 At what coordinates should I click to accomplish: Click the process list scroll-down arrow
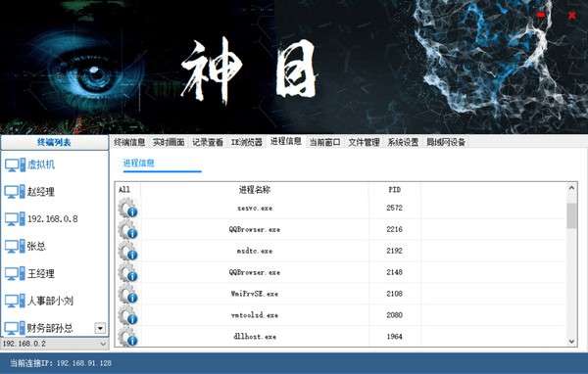(x=571, y=341)
